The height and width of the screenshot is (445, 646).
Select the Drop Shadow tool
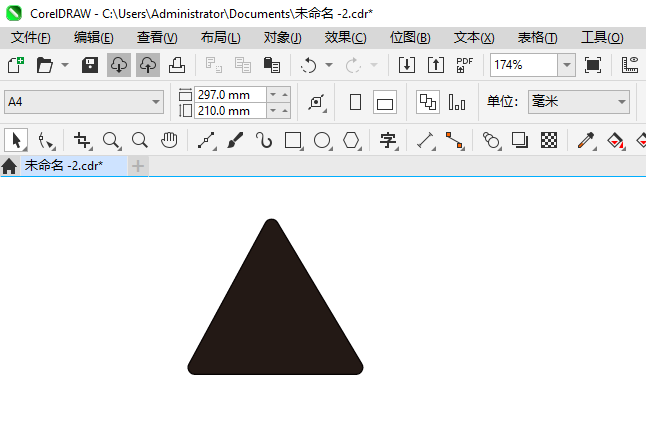pyautogui.click(x=520, y=141)
